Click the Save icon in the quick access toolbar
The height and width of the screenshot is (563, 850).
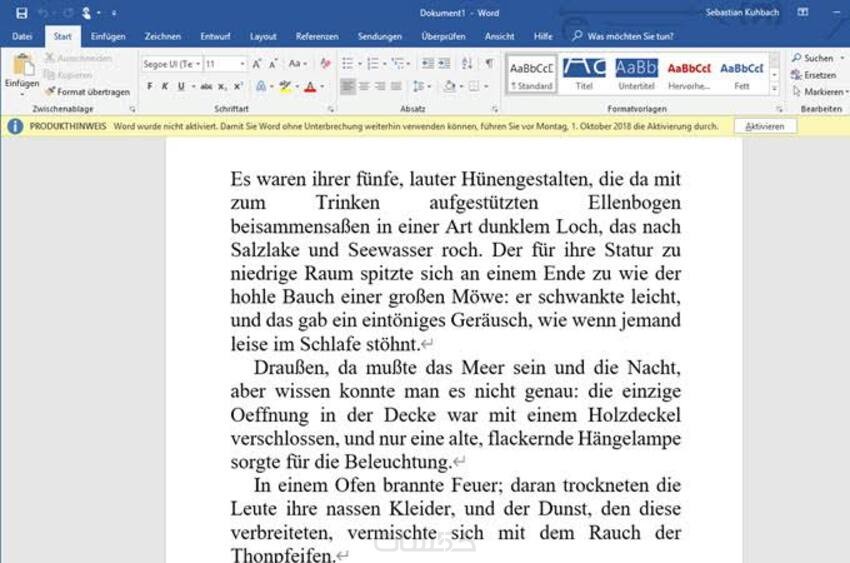(x=22, y=13)
